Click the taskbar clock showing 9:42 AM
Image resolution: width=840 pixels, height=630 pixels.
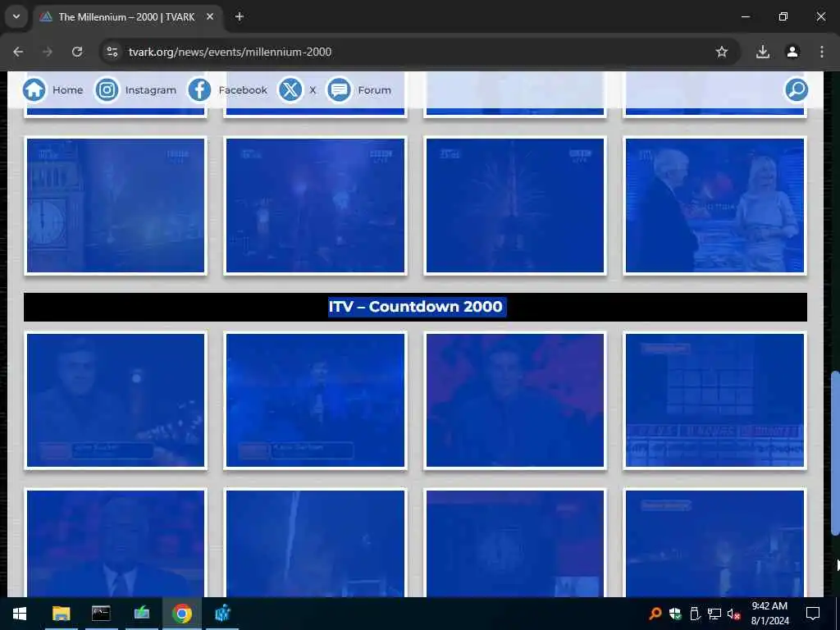tap(769, 614)
